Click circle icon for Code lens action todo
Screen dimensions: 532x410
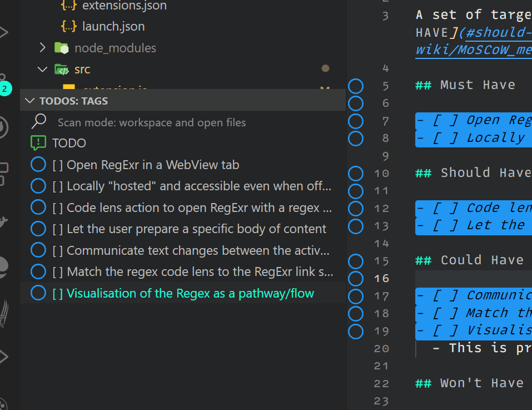(38, 208)
